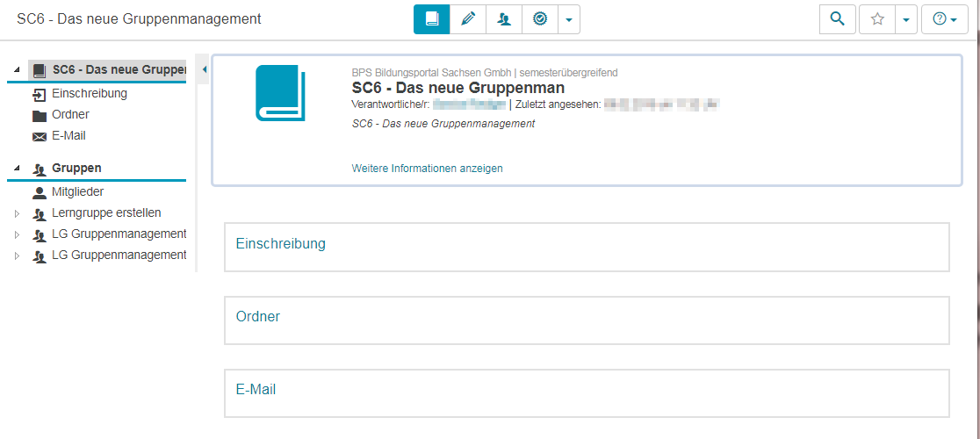Open group management icon in top toolbar
This screenshot has height=439, width=980.
point(504,19)
